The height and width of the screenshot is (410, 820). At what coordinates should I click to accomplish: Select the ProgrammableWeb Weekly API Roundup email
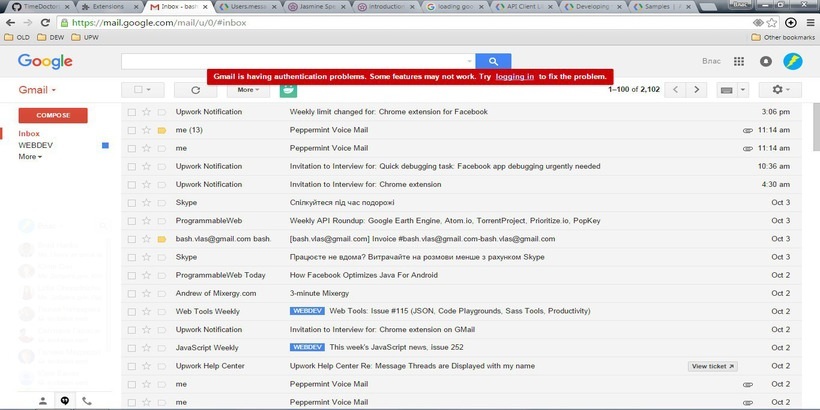[x=131, y=220]
